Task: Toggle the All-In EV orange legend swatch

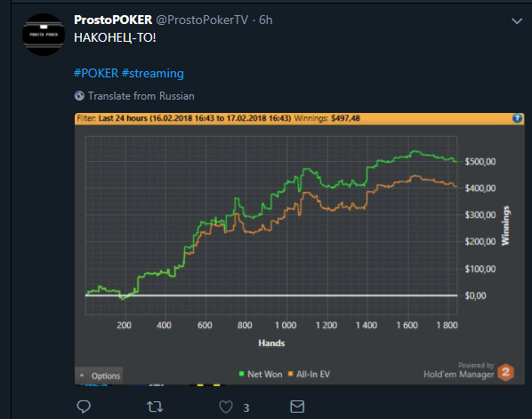Action: pyautogui.click(x=290, y=374)
